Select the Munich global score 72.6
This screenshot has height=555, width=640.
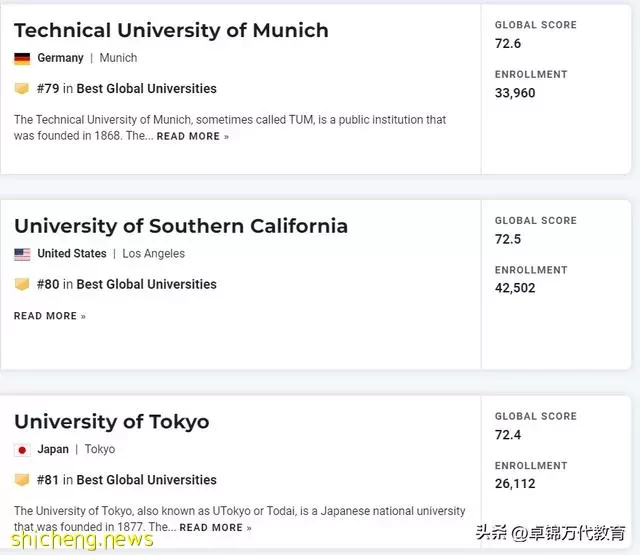point(508,43)
